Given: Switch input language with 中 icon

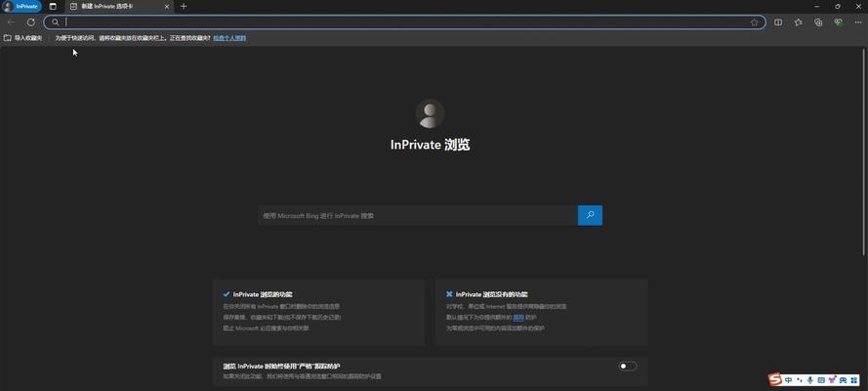Looking at the screenshot, I should tap(788, 380).
